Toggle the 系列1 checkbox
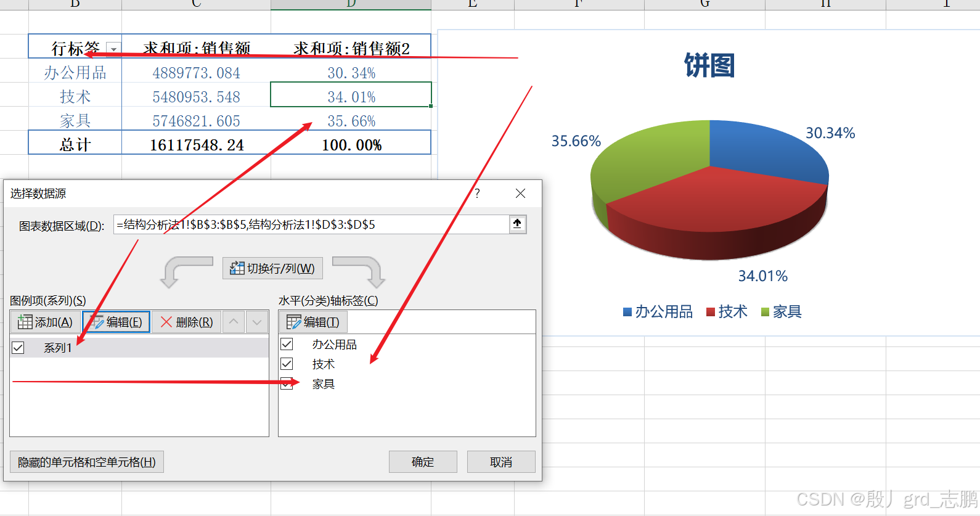Image resolution: width=980 pixels, height=516 pixels. pos(18,348)
